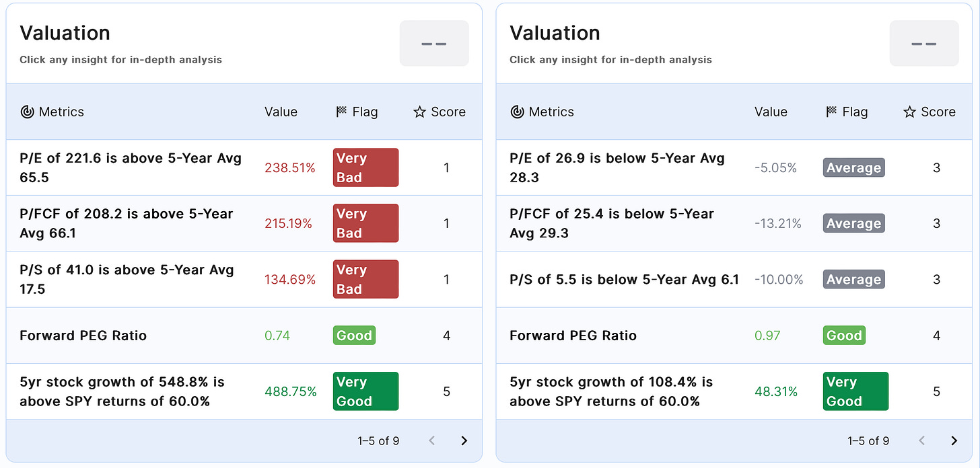Click the Score star icon in left table

(x=419, y=112)
